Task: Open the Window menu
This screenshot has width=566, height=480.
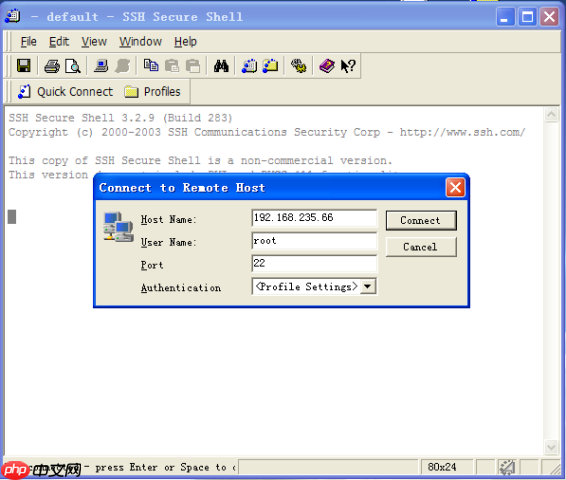Action: tap(140, 42)
